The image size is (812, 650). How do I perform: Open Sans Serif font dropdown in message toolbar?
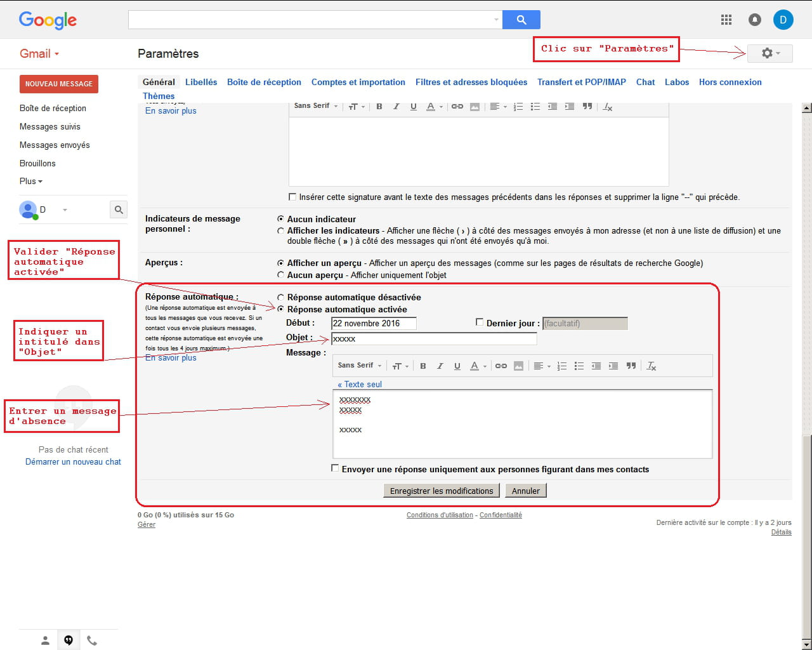(359, 366)
